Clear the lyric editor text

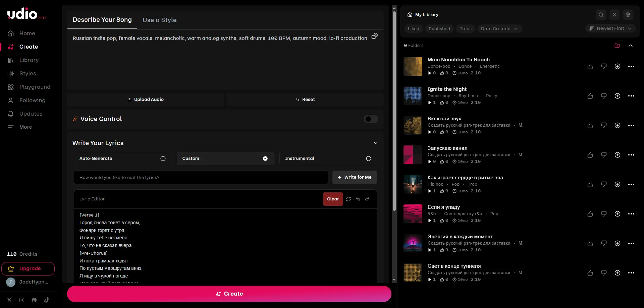click(333, 199)
